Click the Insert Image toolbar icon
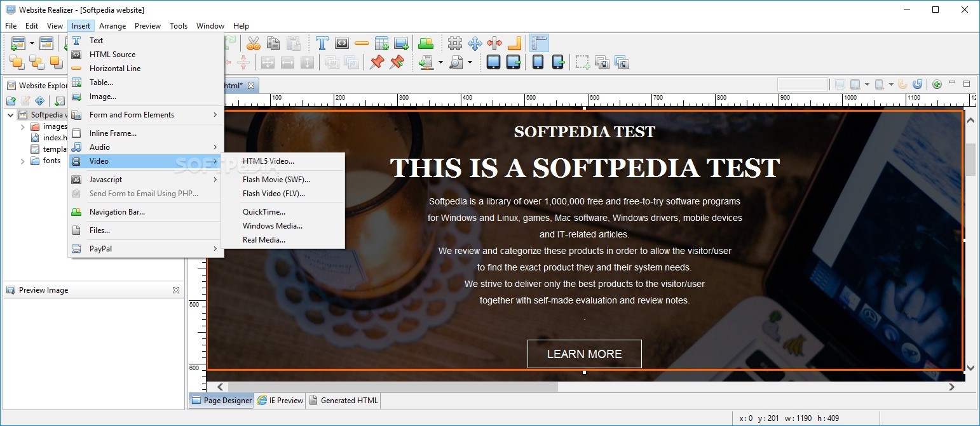Viewport: 980px width, 426px height. 401,43
